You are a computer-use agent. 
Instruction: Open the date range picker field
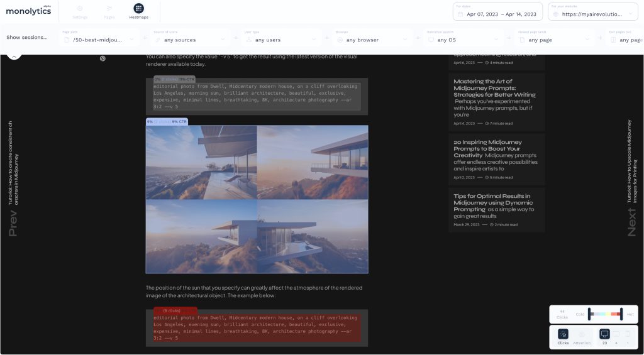(x=497, y=14)
